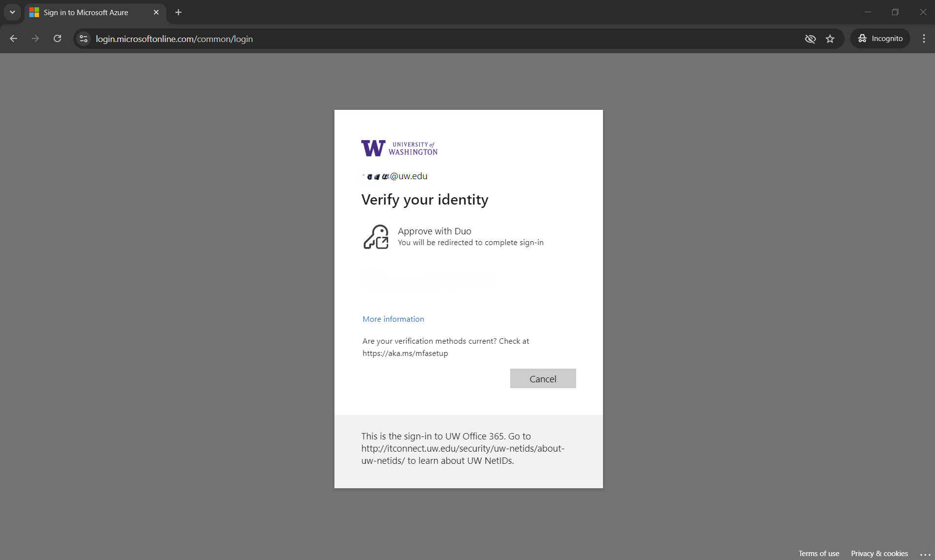
Task: Click the University of Washington logo
Action: click(x=399, y=148)
